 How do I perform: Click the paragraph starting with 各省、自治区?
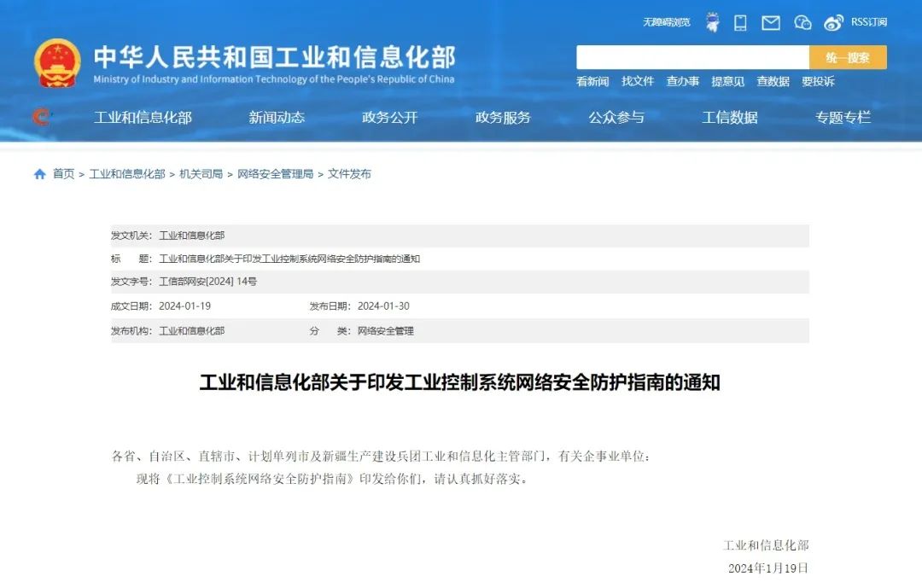pos(381,457)
